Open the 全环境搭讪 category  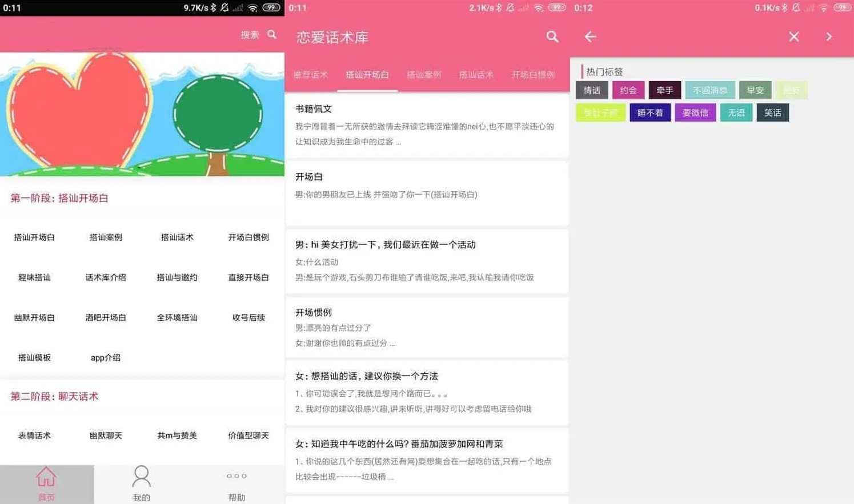(177, 318)
